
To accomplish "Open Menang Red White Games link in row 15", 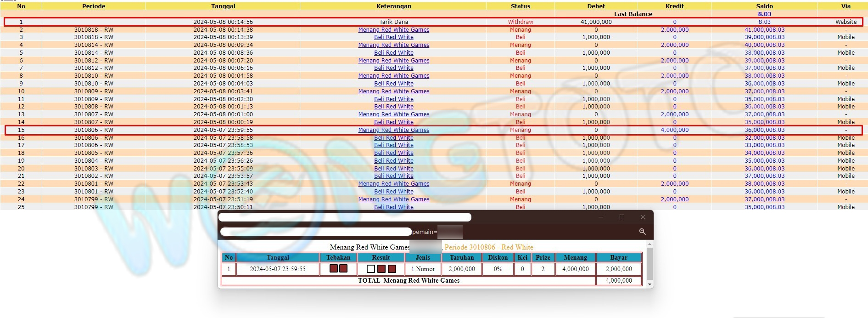I will coord(393,130).
